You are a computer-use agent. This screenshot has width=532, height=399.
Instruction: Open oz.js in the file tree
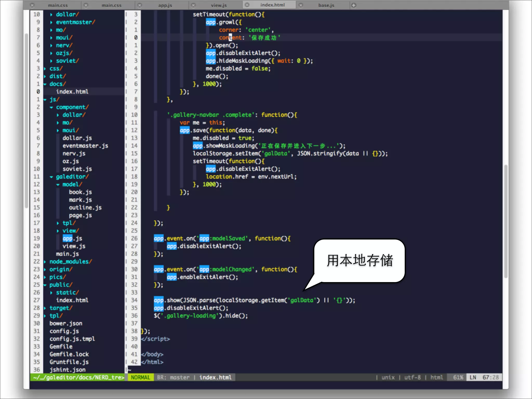click(71, 161)
